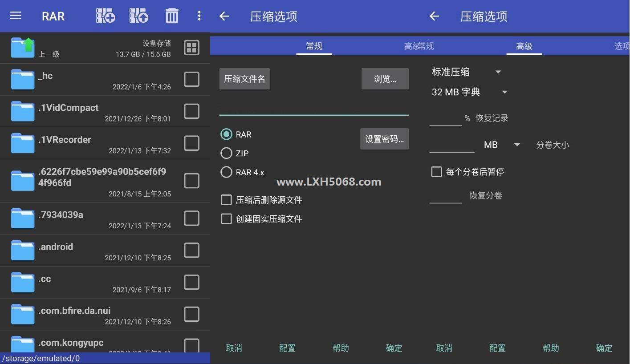
Task: Tap the 设置密码... button
Action: (384, 139)
